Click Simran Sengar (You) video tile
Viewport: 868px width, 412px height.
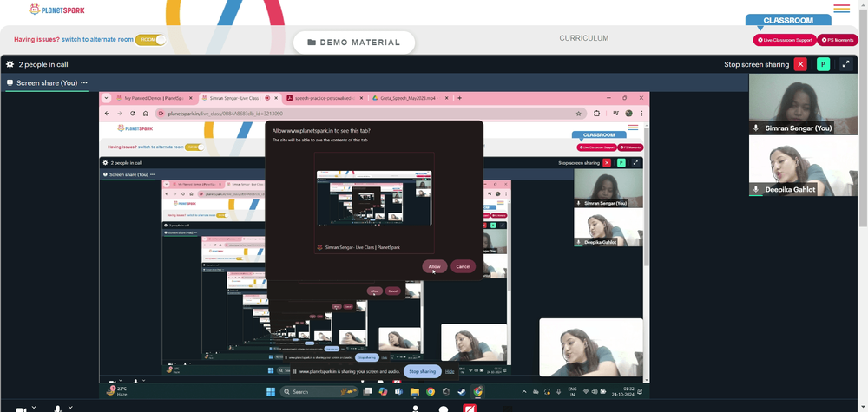(803, 104)
